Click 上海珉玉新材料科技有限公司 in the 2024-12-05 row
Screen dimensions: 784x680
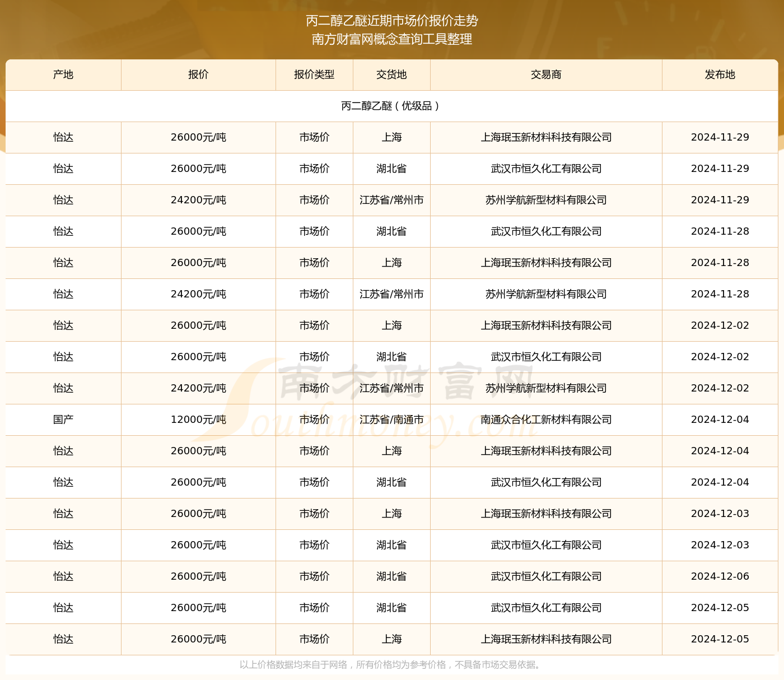546,639
